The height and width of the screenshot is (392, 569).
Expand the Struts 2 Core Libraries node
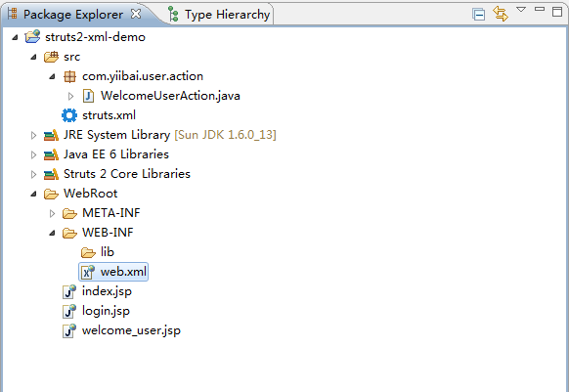[x=33, y=175]
